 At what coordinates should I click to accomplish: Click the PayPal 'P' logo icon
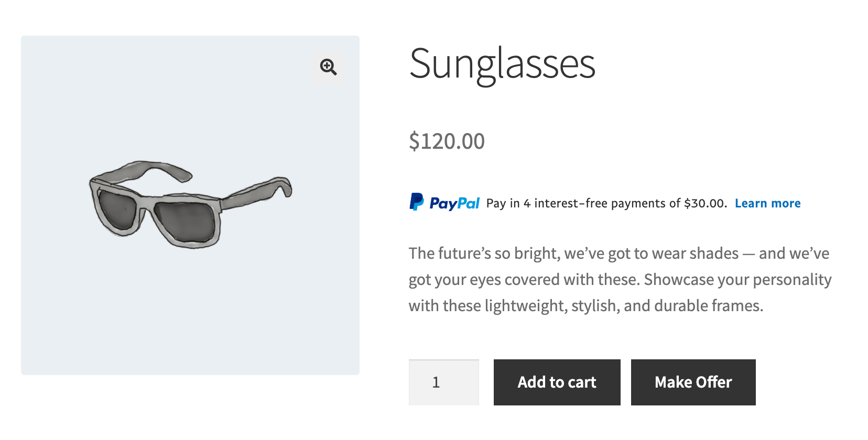[416, 202]
